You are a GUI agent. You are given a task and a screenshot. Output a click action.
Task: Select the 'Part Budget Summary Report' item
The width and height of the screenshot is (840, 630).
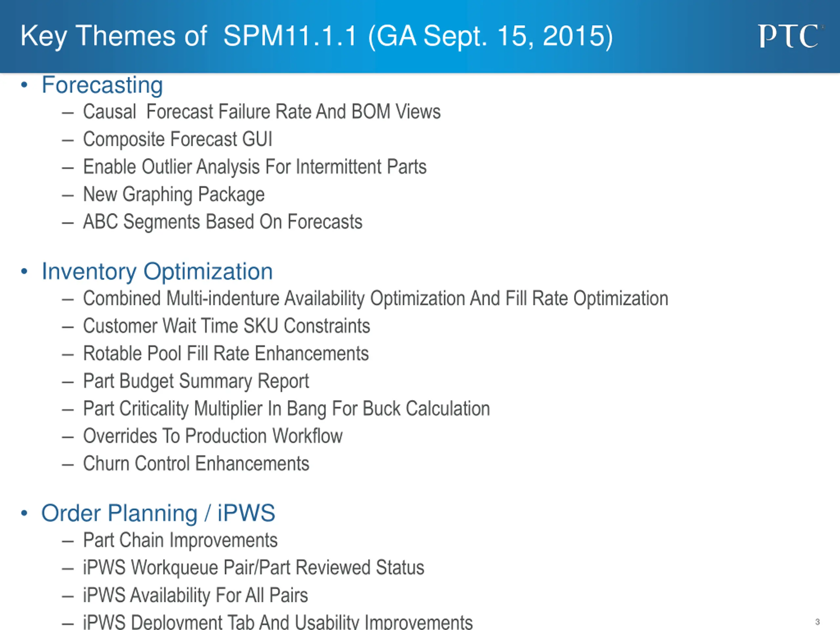(196, 381)
